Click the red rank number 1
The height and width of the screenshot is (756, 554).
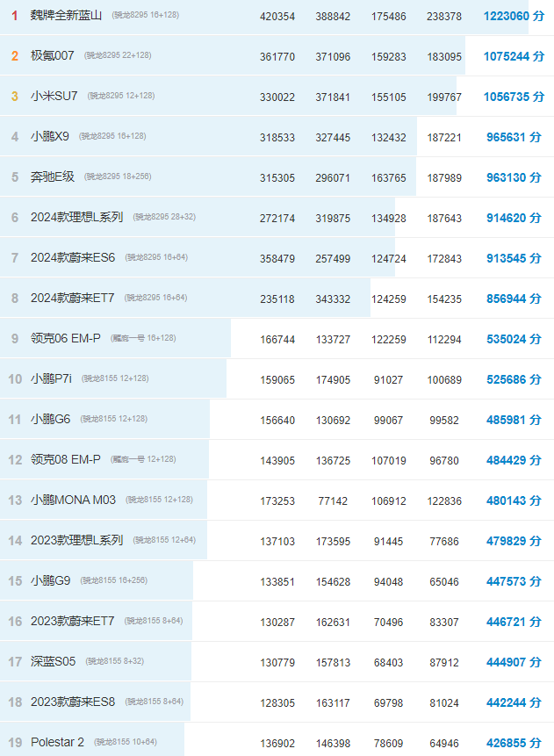coord(15,16)
